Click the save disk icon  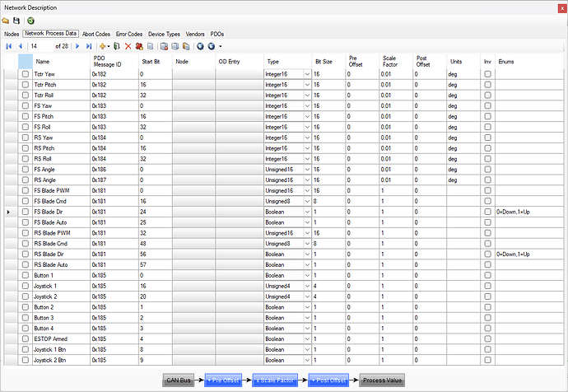click(x=16, y=21)
